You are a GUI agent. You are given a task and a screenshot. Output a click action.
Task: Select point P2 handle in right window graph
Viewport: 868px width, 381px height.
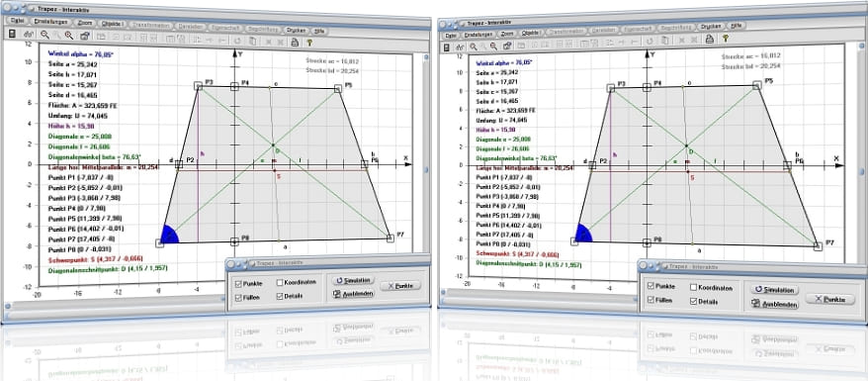[592, 165]
